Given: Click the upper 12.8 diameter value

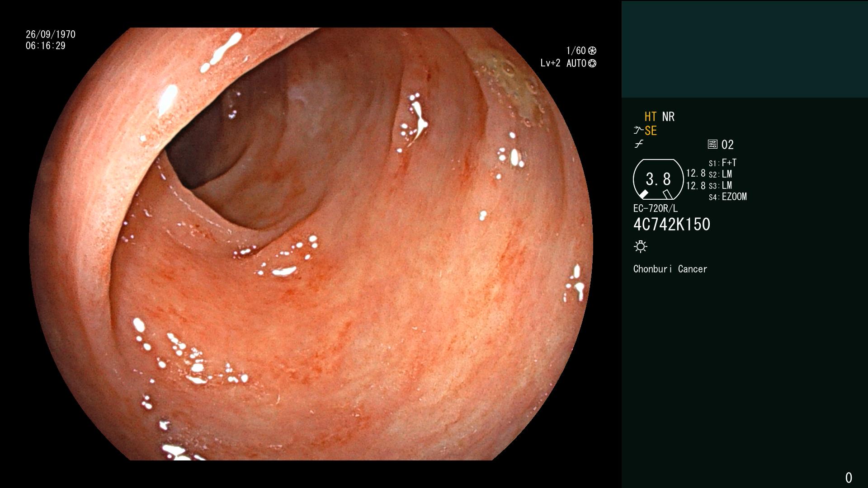Looking at the screenshot, I should (696, 173).
